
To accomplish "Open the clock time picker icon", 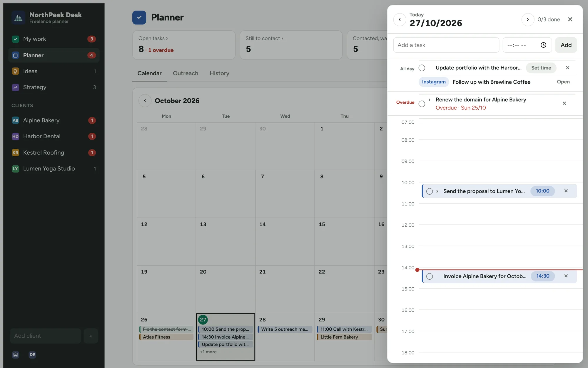I will 543,45.
